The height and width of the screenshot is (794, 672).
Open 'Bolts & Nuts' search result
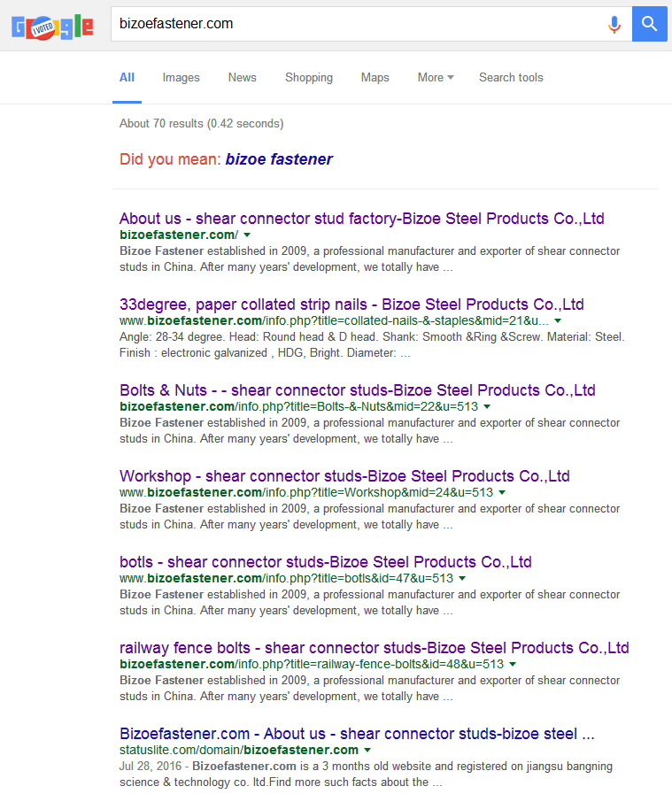358,390
